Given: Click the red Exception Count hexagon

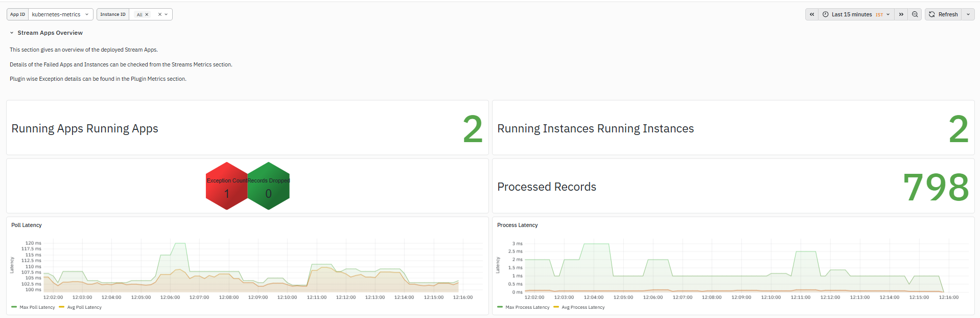Looking at the screenshot, I should (x=226, y=186).
